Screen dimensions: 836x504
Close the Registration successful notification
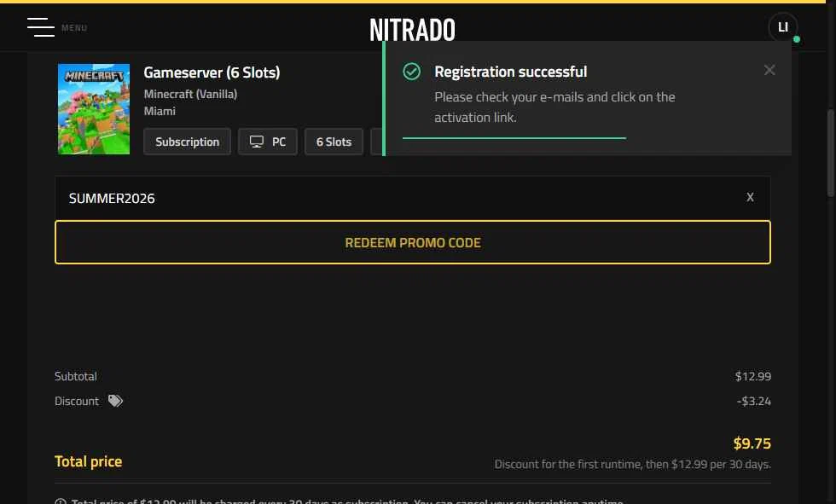pos(769,70)
